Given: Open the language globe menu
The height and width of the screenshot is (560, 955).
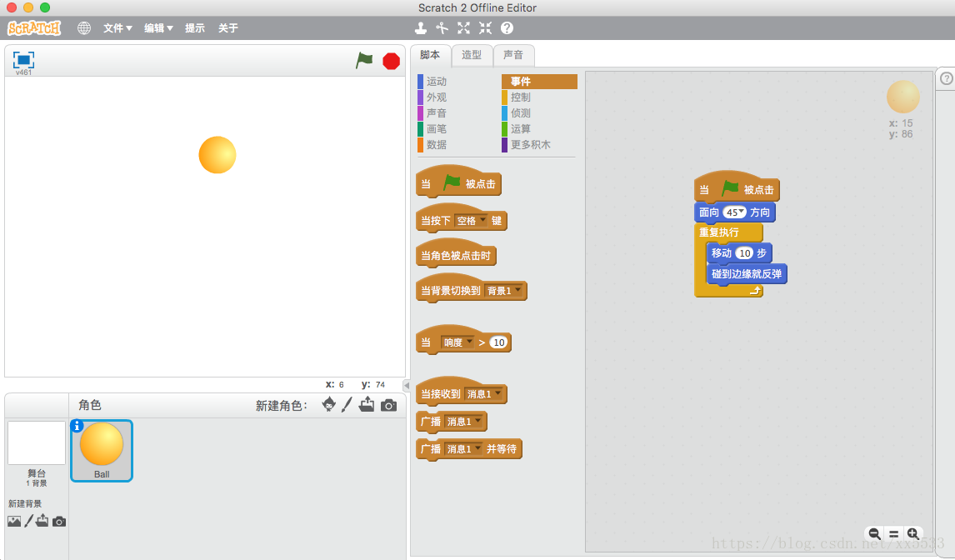Looking at the screenshot, I should (84, 28).
